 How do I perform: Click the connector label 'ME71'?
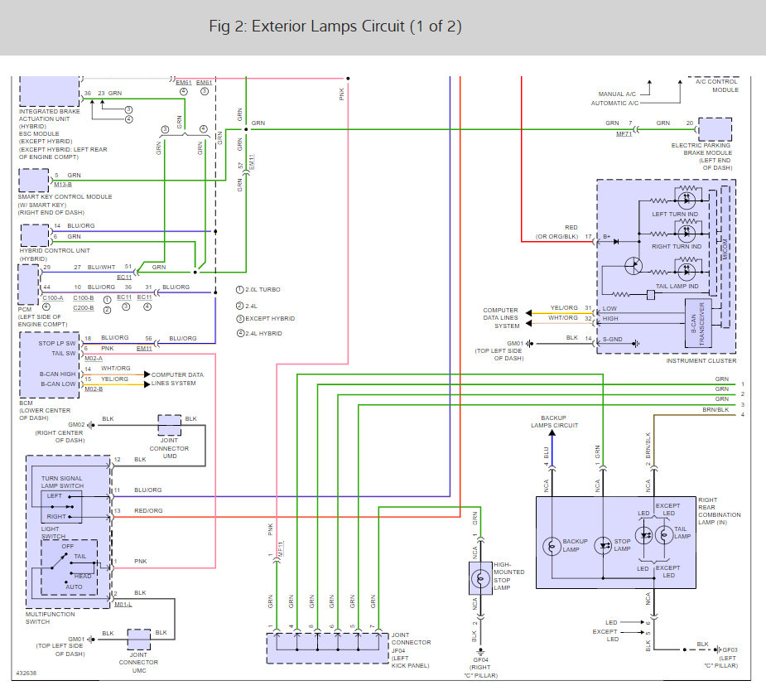[624, 134]
